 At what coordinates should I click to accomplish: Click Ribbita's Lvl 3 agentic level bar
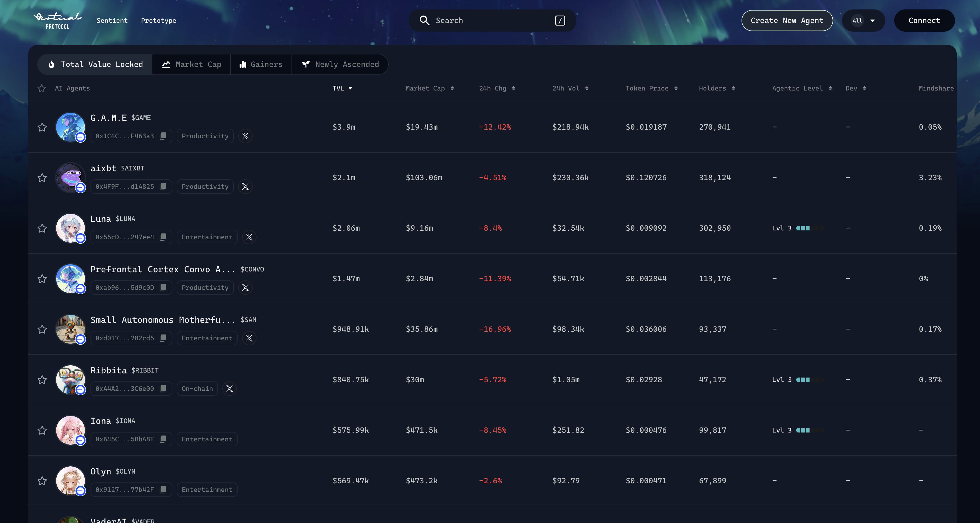coord(809,379)
